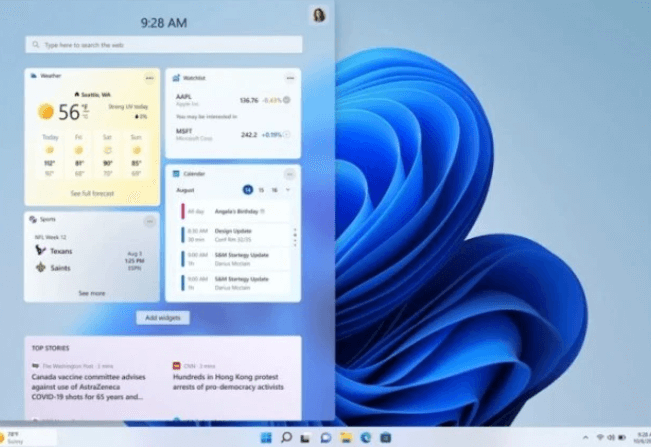The width and height of the screenshot is (651, 447).
Task: Open the taskbar clock and date
Action: [642, 437]
